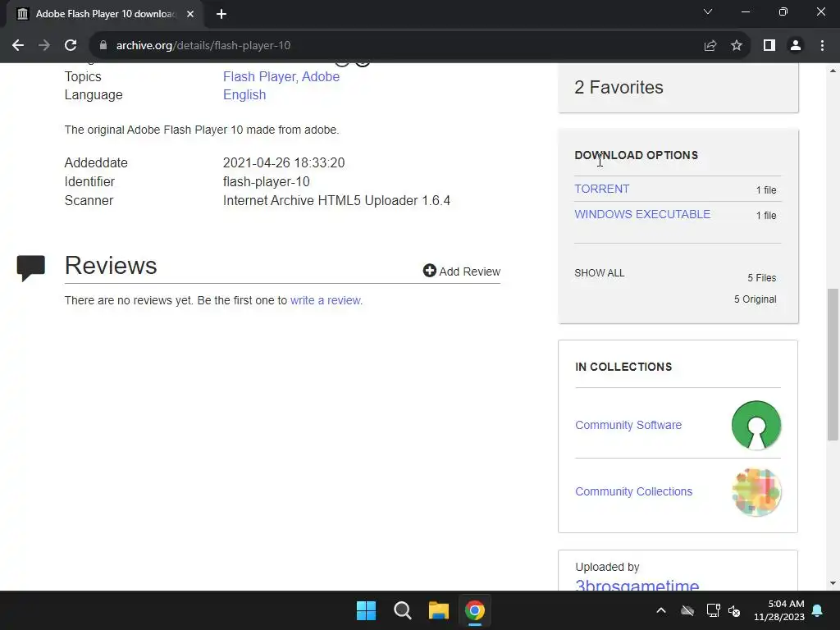Screen dimensions: 840x630
Task: Click the DOWNLOAD OPTIONS heading
Action: [x=636, y=155]
